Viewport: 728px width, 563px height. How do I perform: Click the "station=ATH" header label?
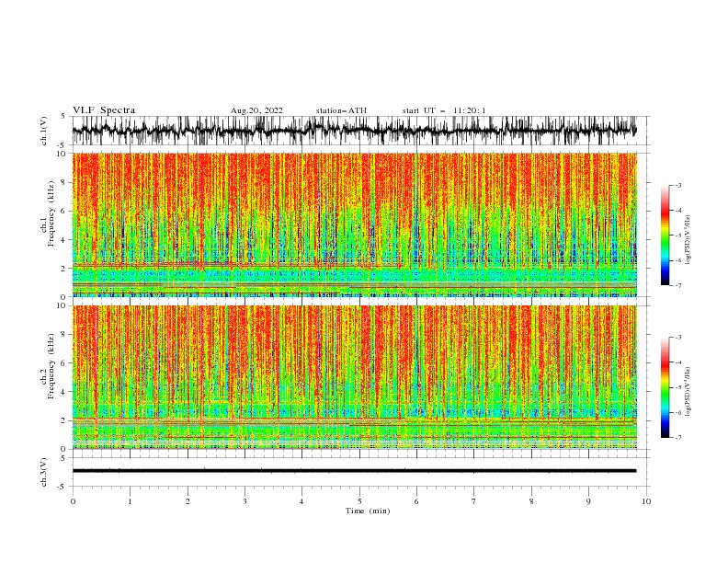pos(341,110)
